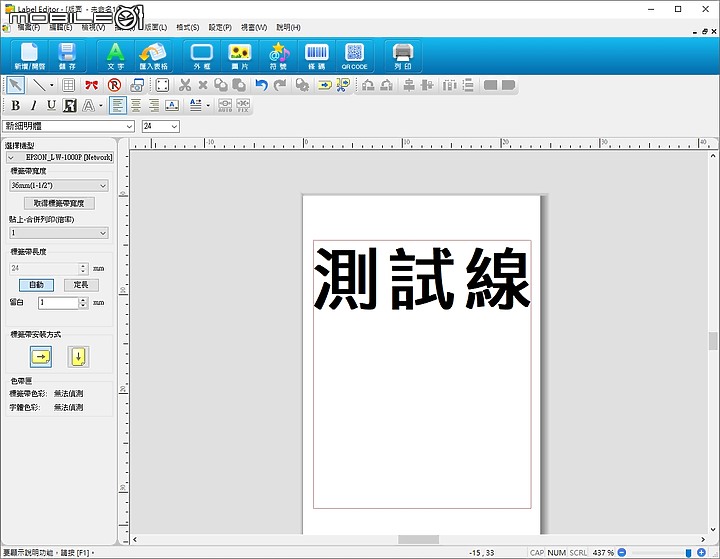Viewport: 720px width, 559px height.
Task: Click the scissors label cut icon
Action: point(343,85)
